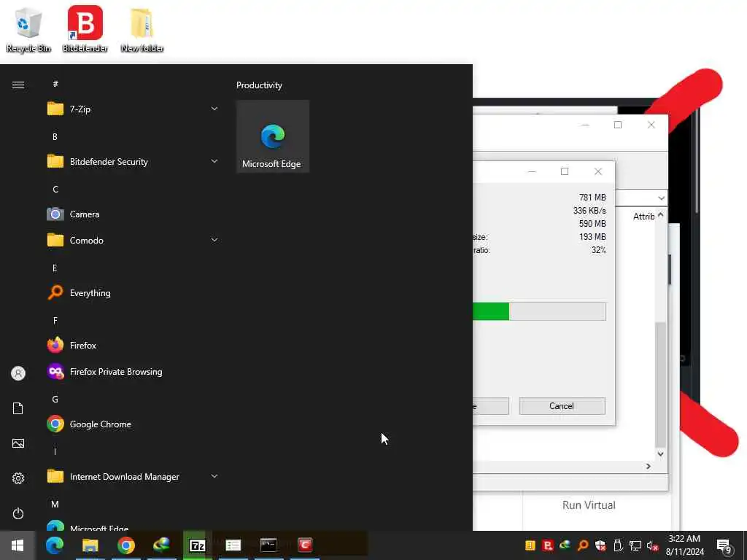Click the G letter group header
The image size is (747, 560).
pos(55,399)
